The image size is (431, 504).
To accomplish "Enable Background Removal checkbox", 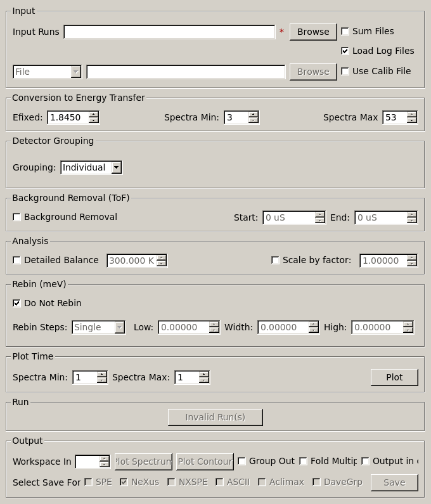I will [x=17, y=217].
